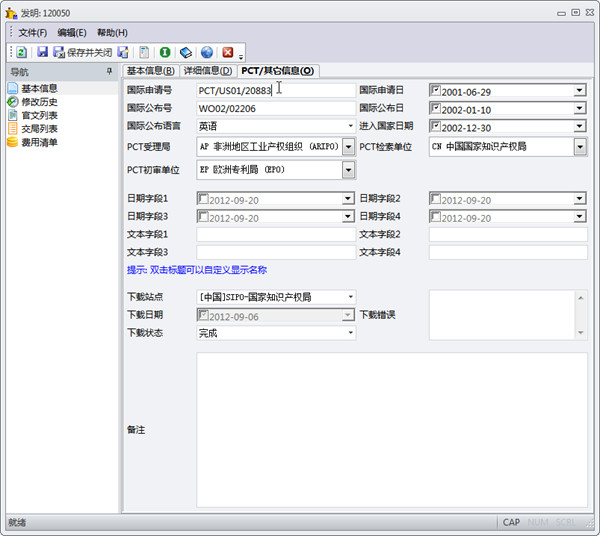Enable the 日期字段2 checkbox
Image resolution: width=600 pixels, height=536 pixels.
435,198
